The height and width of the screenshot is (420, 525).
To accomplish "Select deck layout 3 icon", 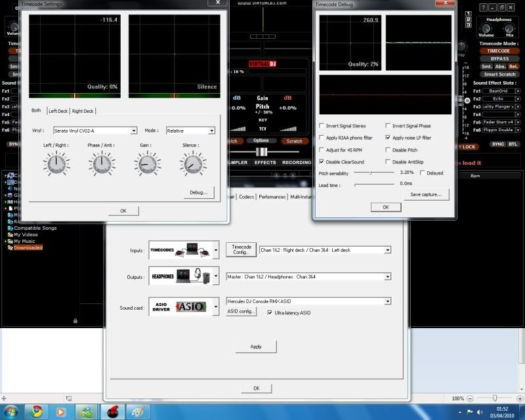I will tap(468, 25).
